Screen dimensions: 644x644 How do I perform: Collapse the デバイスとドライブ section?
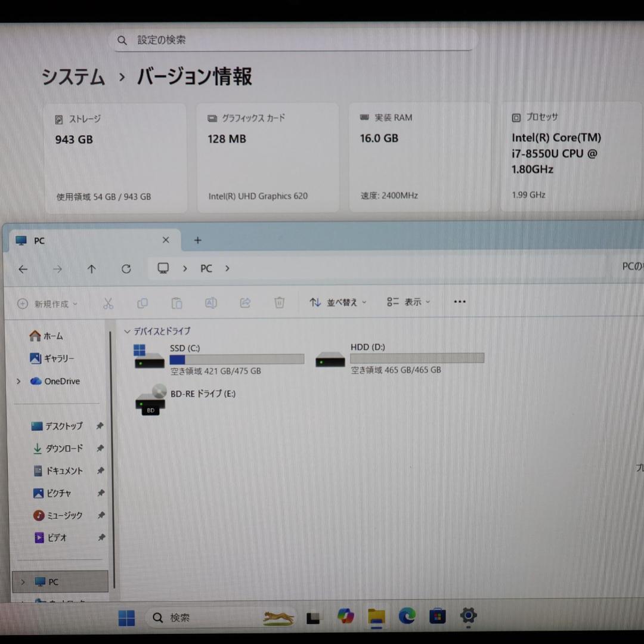tap(127, 332)
